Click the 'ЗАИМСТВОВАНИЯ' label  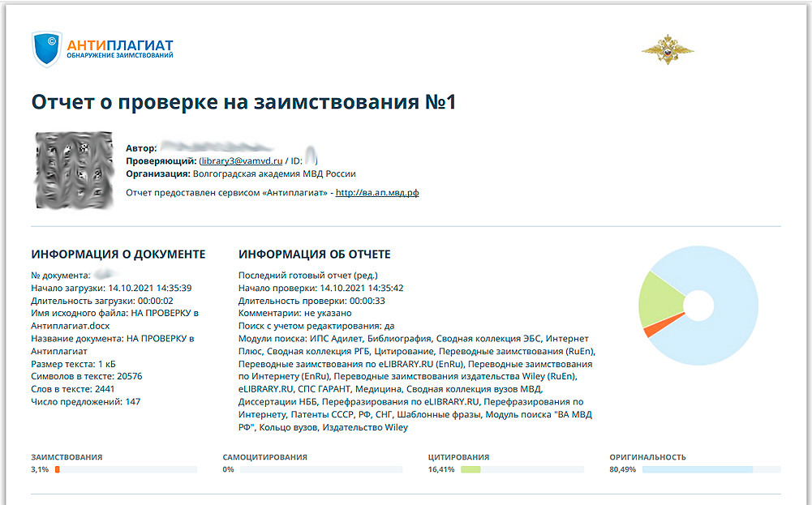67,457
